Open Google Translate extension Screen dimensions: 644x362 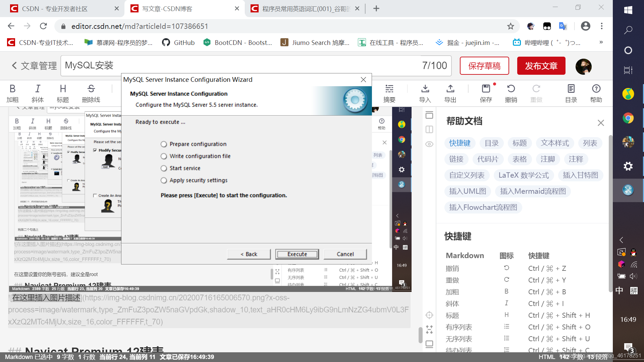[563, 26]
